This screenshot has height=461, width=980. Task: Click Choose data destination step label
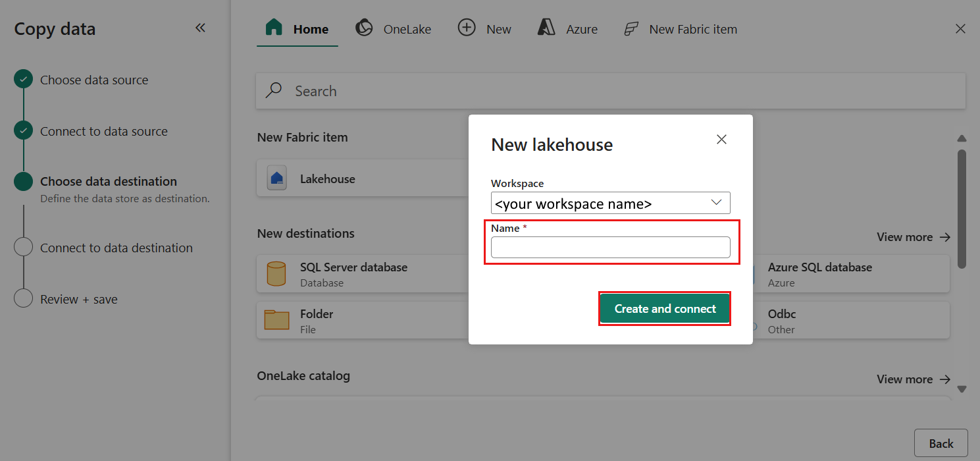pos(109,181)
